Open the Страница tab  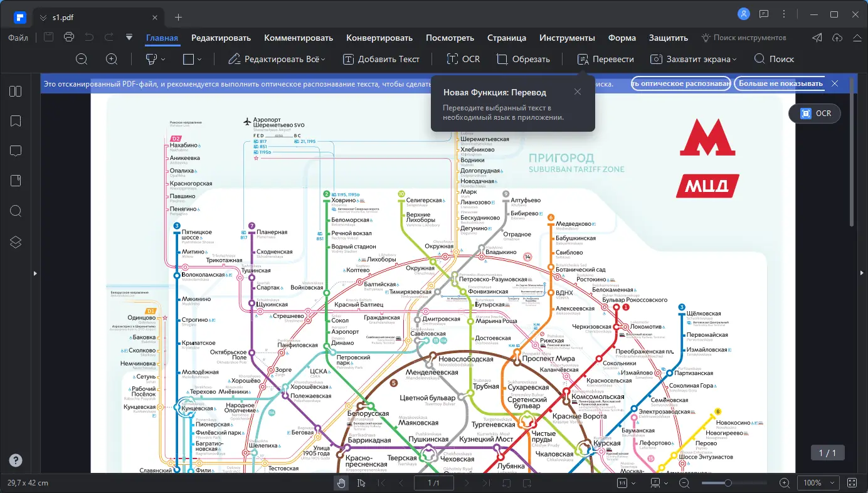click(x=507, y=38)
